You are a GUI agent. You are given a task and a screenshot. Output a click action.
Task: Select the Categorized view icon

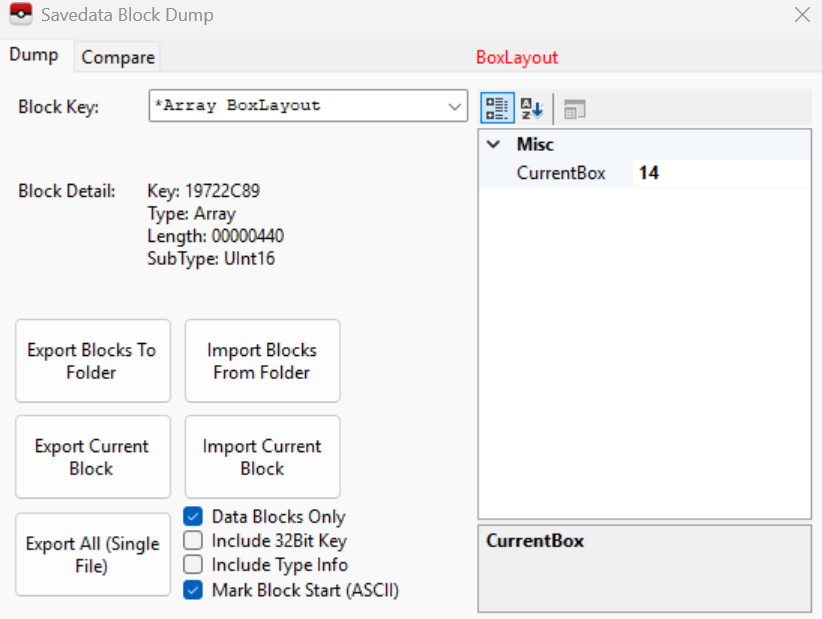[x=497, y=108]
